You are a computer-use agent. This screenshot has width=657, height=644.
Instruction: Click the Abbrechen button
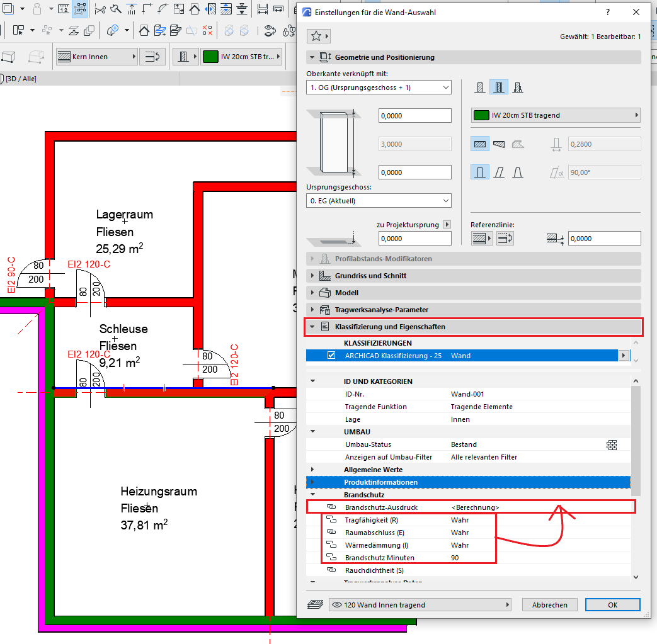pyautogui.click(x=549, y=605)
